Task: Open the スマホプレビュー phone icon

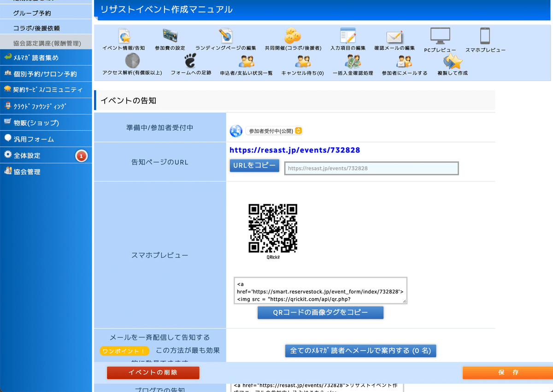Action: point(485,36)
